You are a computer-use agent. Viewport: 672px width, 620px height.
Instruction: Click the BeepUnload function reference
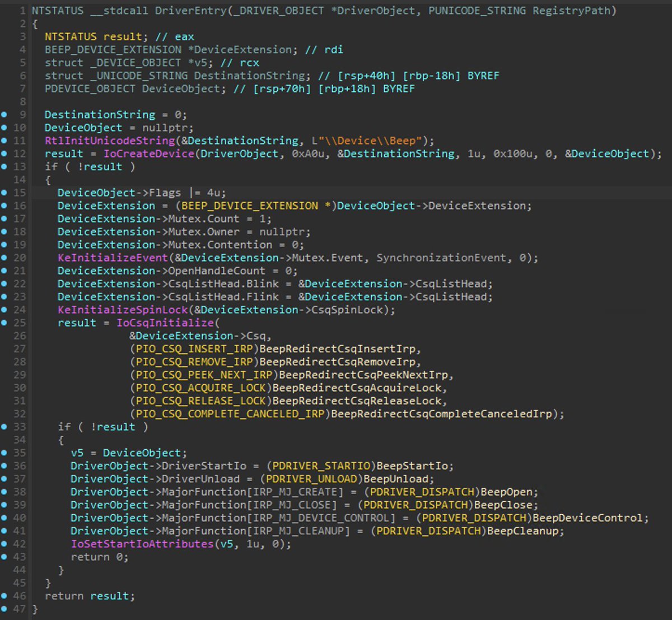396,479
